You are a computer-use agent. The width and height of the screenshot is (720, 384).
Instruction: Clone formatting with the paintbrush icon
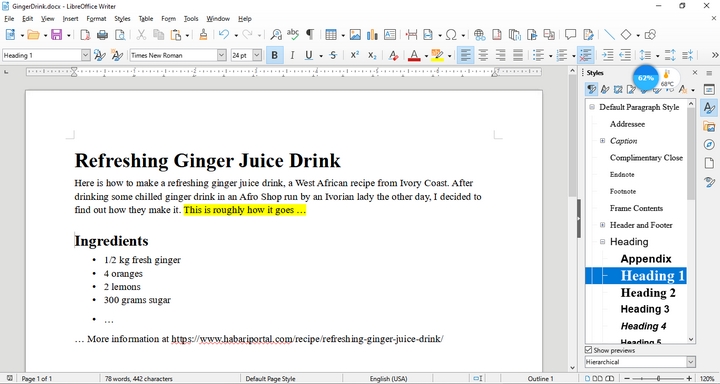coord(203,34)
